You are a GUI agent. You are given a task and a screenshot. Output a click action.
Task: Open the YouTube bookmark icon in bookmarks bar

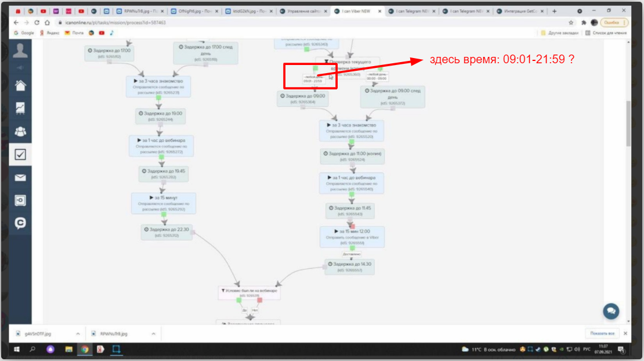pyautogui.click(x=102, y=33)
